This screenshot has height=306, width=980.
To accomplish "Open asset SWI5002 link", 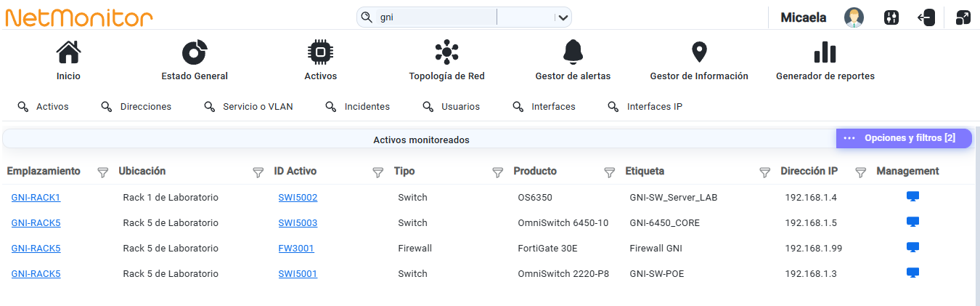I will [x=298, y=198].
